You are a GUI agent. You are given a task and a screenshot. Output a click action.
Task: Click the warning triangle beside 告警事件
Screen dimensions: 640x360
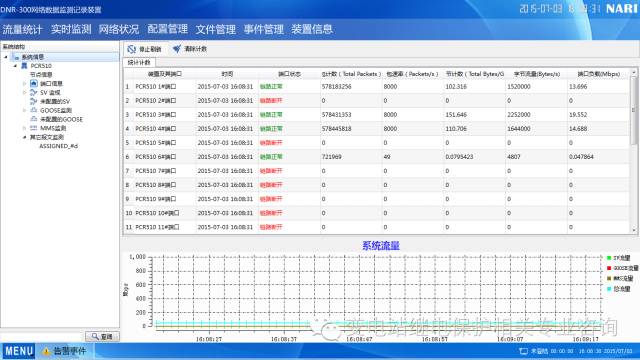(x=46, y=351)
